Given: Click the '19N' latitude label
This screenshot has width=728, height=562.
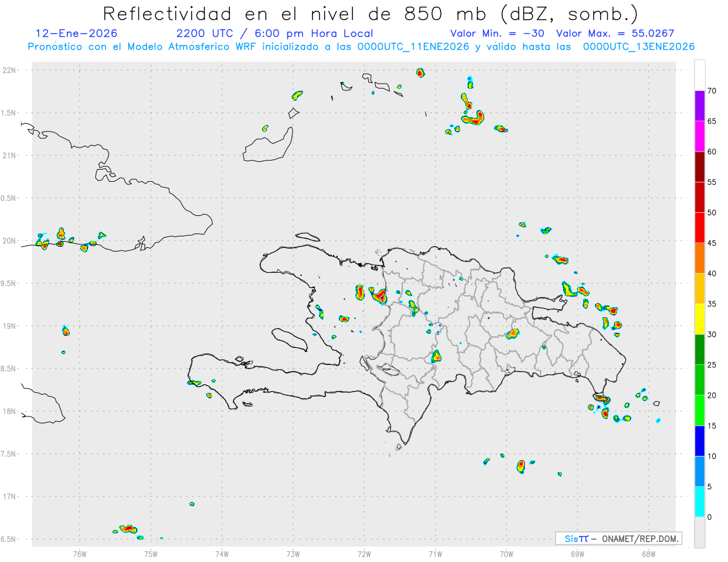Looking at the screenshot, I should [x=10, y=326].
